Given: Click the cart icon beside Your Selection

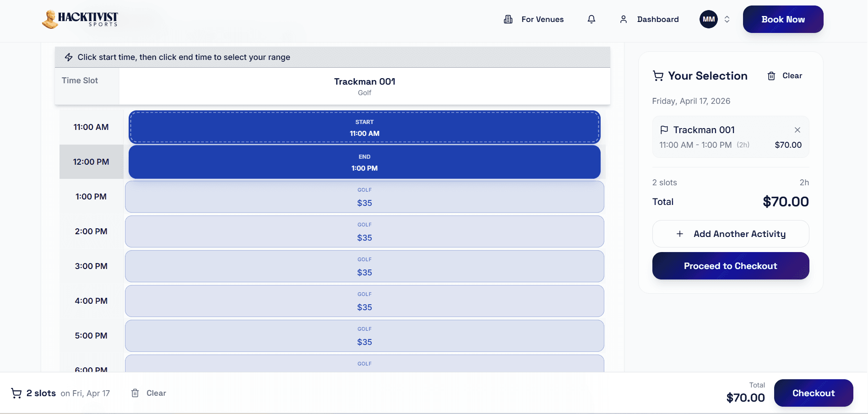Looking at the screenshot, I should coord(658,76).
